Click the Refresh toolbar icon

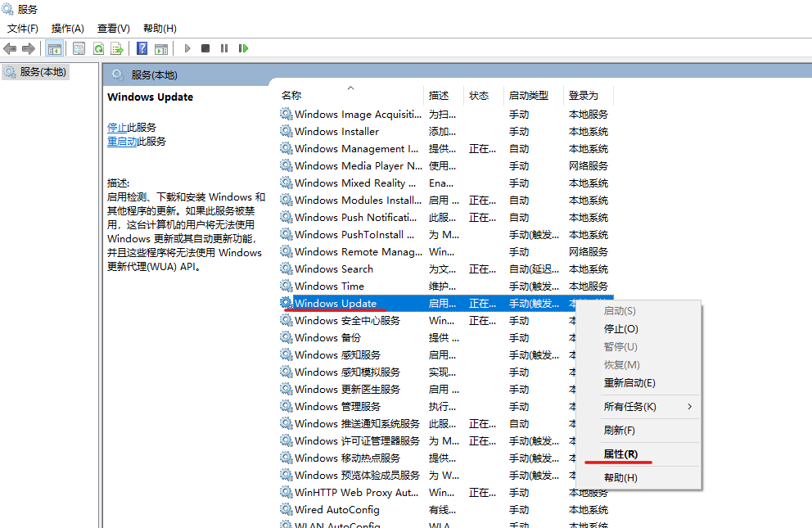(x=98, y=48)
